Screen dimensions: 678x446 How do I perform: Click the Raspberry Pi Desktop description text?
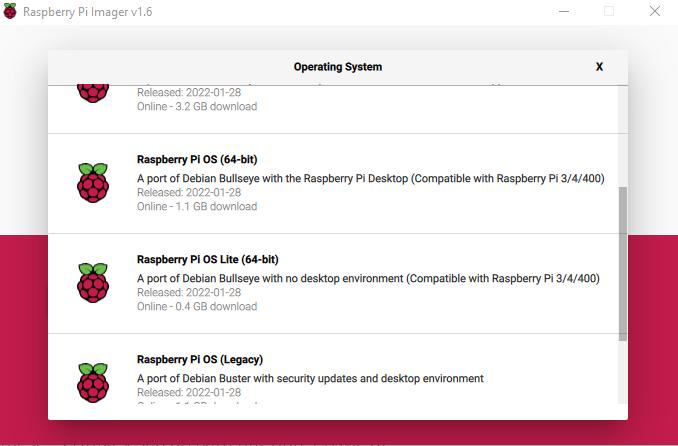tap(370, 179)
